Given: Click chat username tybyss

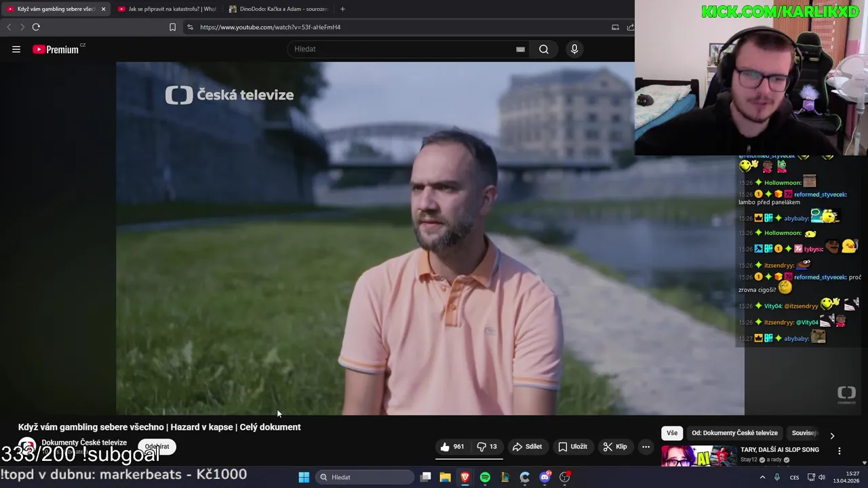Looking at the screenshot, I should [813, 249].
